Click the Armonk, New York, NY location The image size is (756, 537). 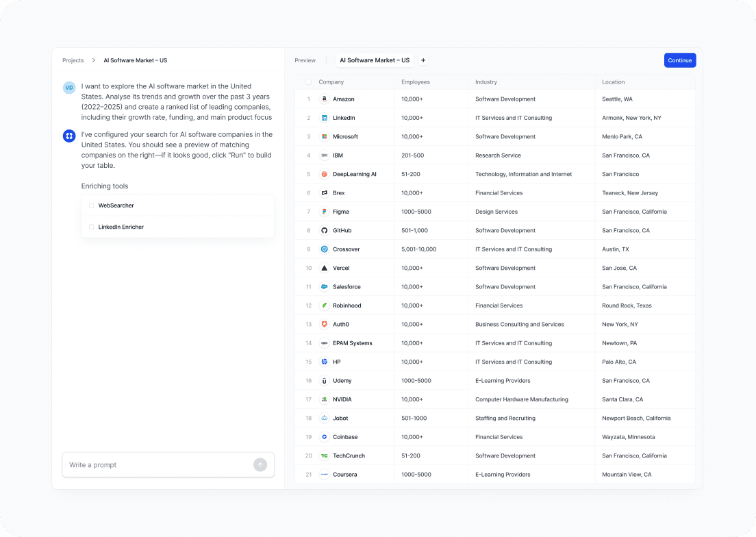pos(631,118)
